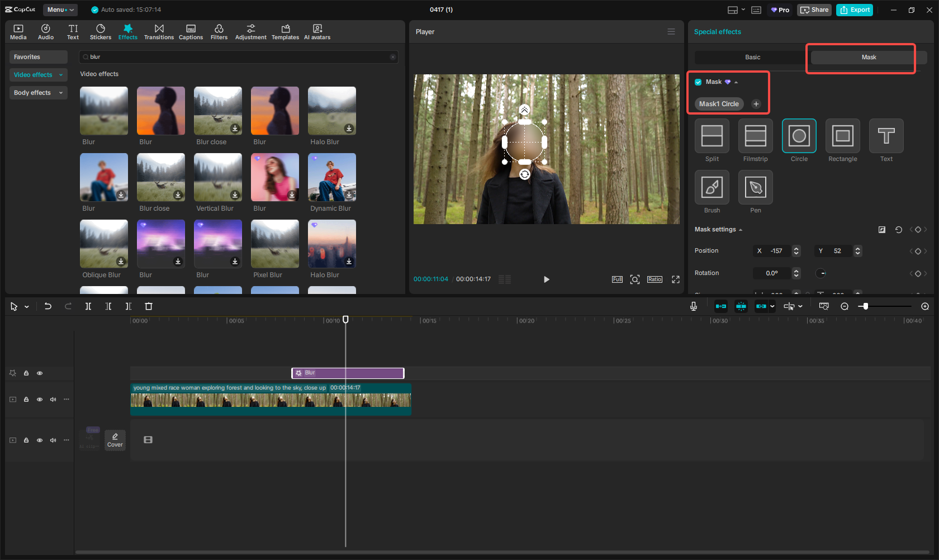This screenshot has width=939, height=560.
Task: Switch to the Basic tab
Action: tap(752, 58)
